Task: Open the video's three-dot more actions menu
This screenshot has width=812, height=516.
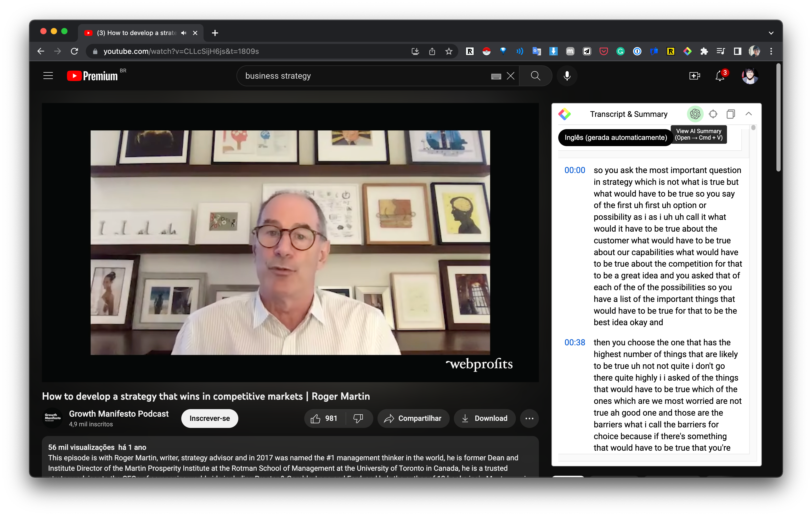Action: tap(529, 418)
